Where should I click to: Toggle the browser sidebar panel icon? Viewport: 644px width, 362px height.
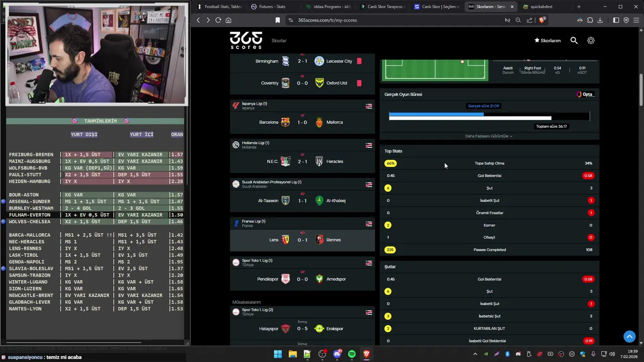tap(616, 20)
